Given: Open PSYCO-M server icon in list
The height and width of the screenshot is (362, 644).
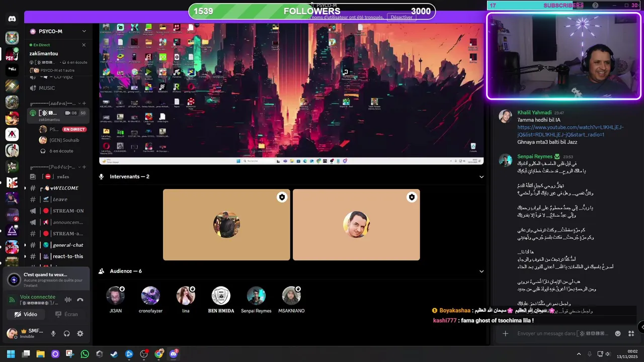Looking at the screenshot, I should pyautogui.click(x=12, y=54).
